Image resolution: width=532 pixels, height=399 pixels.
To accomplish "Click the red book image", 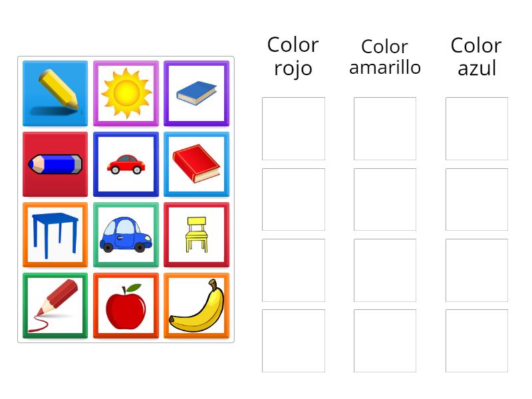I will pyautogui.click(x=197, y=164).
